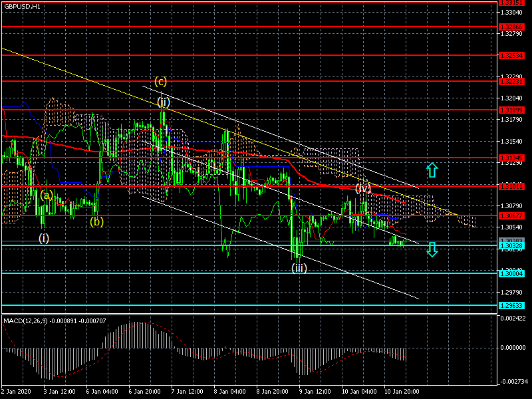Select the 1.31345 red price level label

pyautogui.click(x=511, y=158)
